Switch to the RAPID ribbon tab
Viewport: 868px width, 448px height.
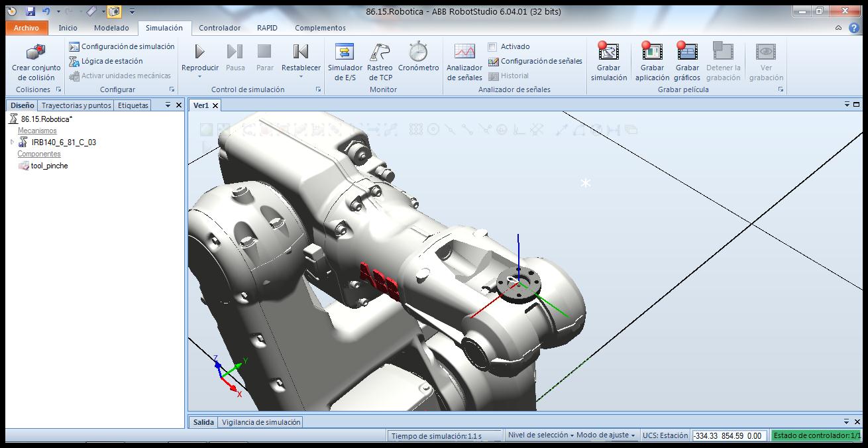click(267, 28)
